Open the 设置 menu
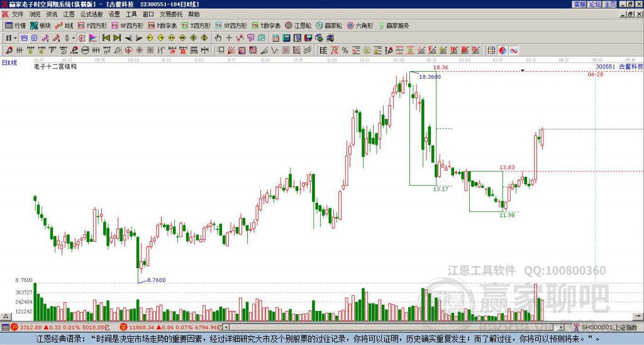Screen dimensions: 644x345 coord(114,14)
